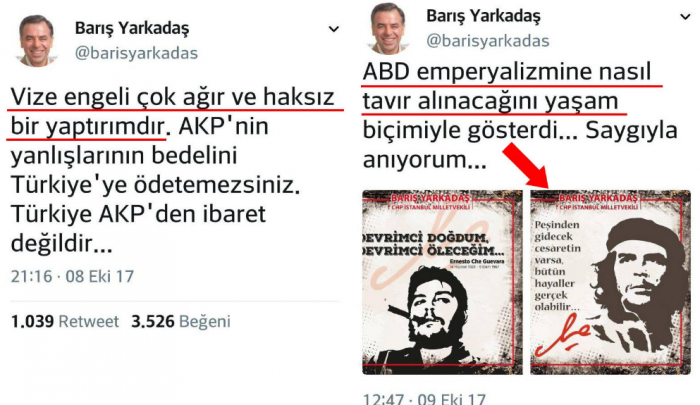Open right tweet's chevron options menu
This screenshot has width=700, height=405.
click(685, 17)
